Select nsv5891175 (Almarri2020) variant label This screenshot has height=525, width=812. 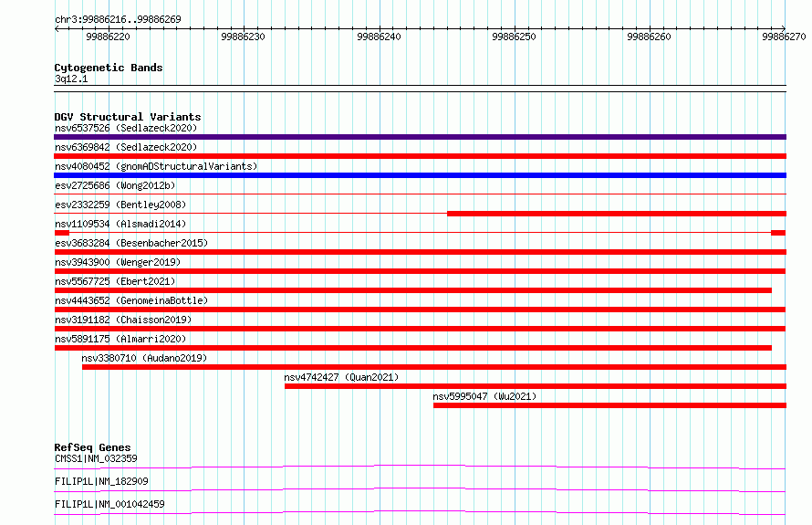coord(120,339)
